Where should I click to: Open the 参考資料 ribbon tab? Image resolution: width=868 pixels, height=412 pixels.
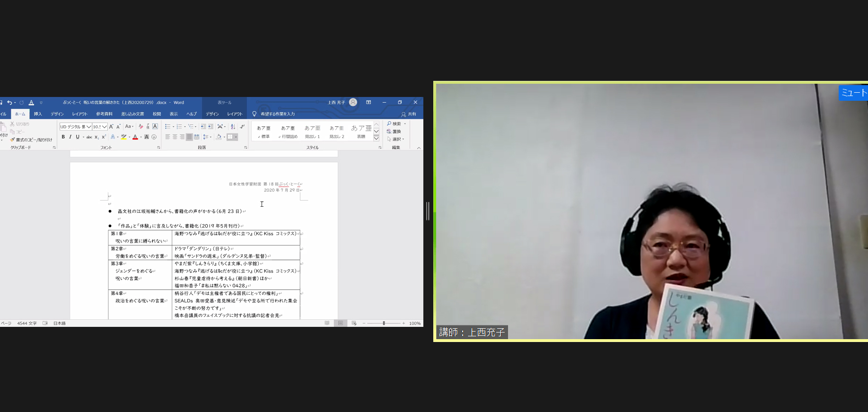tap(105, 114)
